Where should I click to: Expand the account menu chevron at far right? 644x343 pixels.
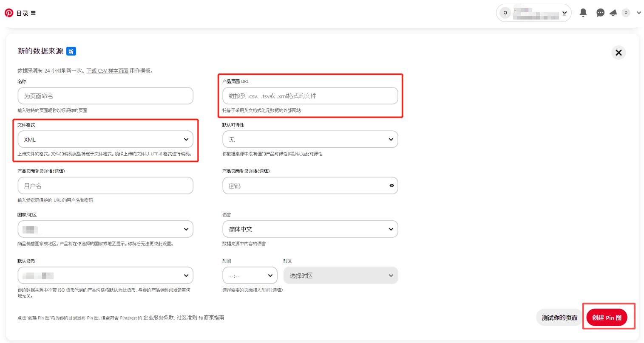pos(638,13)
